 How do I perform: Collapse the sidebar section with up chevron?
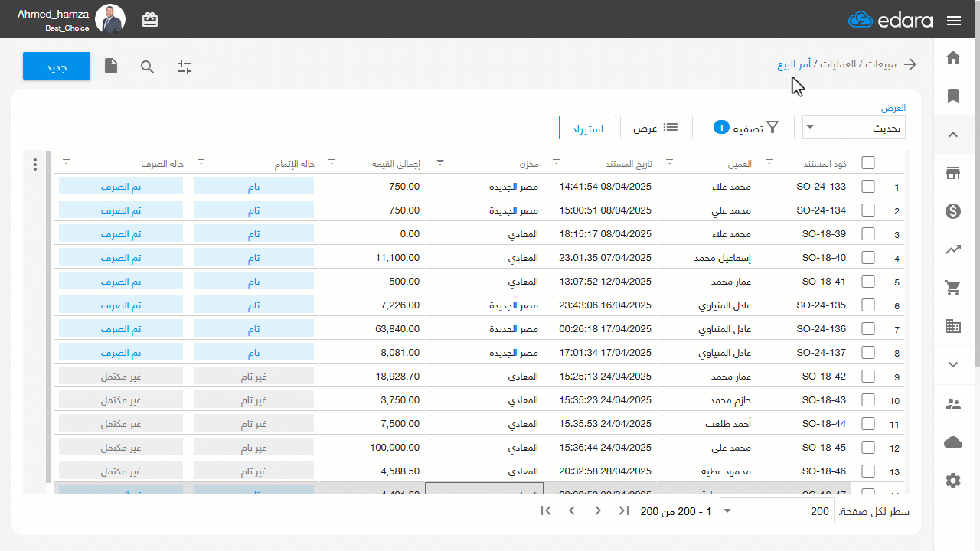click(x=953, y=135)
